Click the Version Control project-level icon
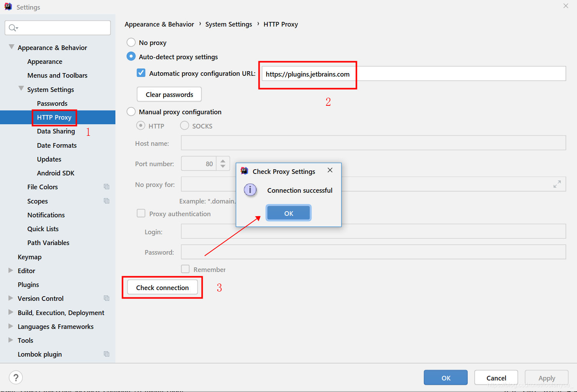Viewport: 577px width, 392px height. [x=107, y=298]
